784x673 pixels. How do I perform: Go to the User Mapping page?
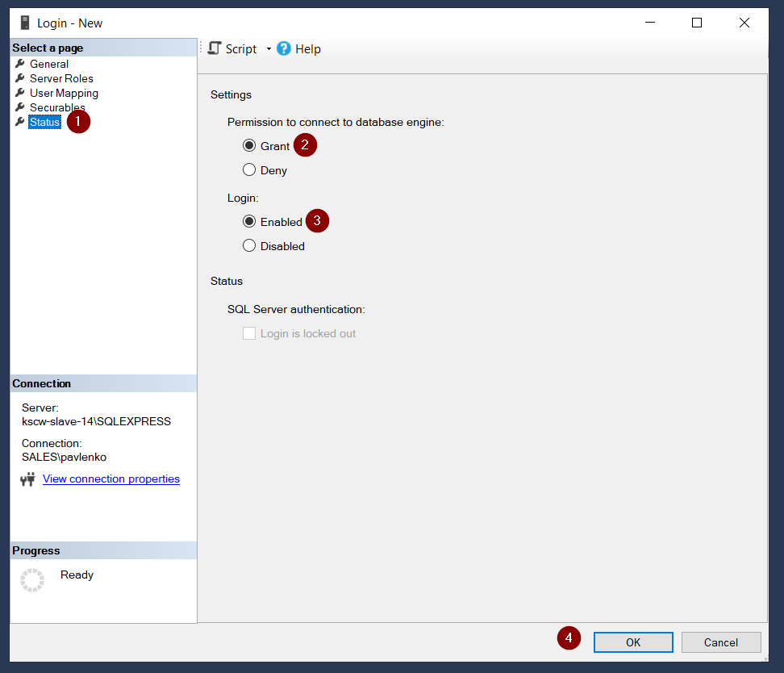click(64, 93)
